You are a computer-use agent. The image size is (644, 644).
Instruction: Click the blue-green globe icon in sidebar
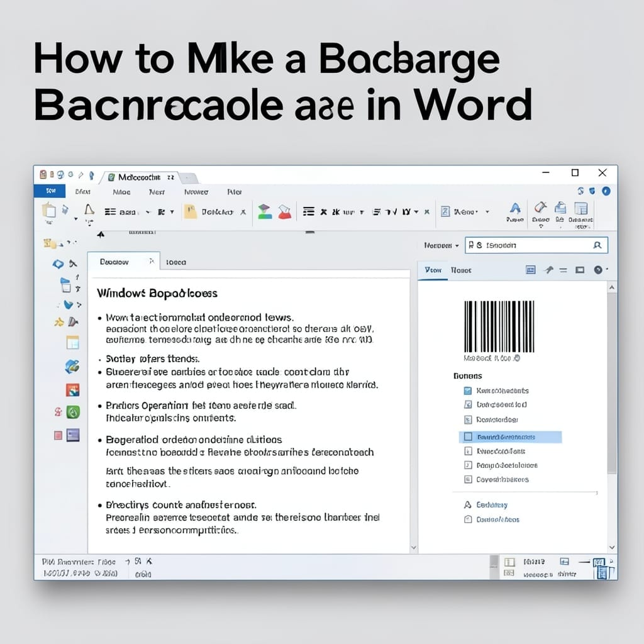(x=72, y=366)
